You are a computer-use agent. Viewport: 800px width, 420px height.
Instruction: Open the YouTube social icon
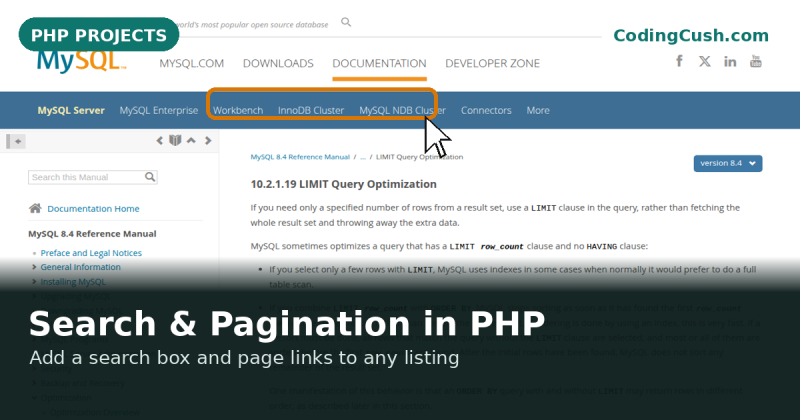(756, 61)
